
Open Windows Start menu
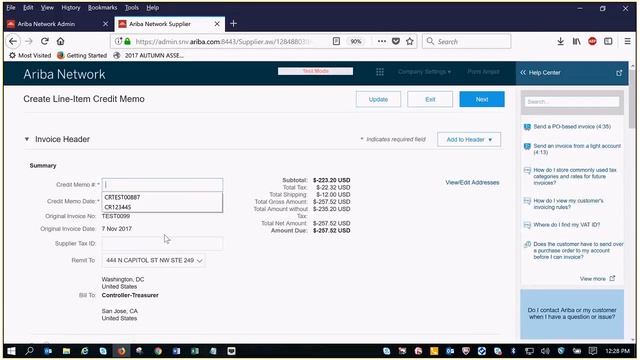coord(11,351)
